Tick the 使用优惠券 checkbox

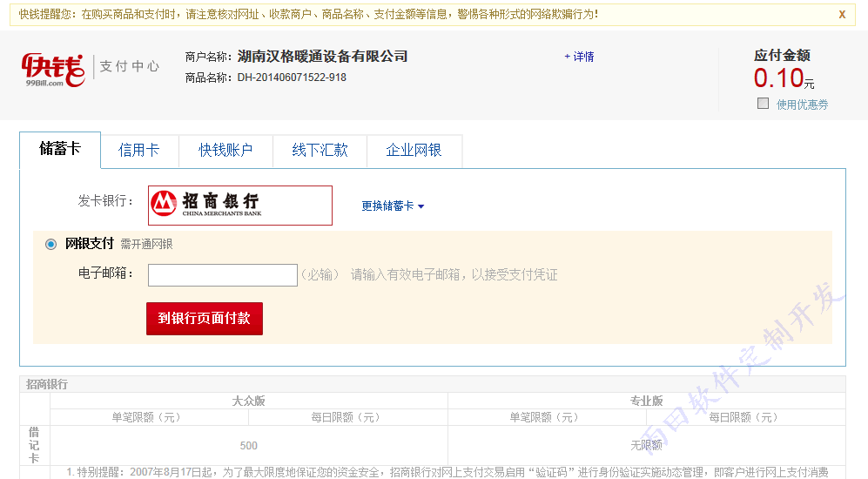(x=763, y=104)
